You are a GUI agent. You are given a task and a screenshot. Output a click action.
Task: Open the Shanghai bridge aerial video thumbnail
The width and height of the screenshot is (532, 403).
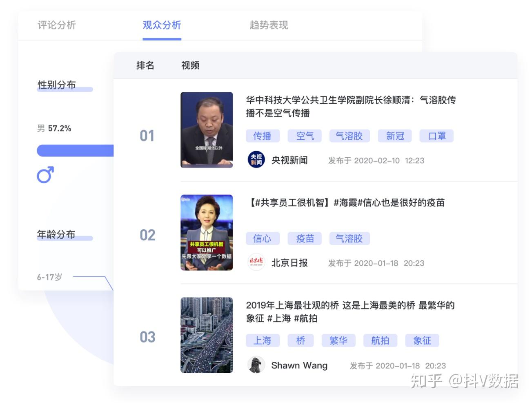(207, 335)
